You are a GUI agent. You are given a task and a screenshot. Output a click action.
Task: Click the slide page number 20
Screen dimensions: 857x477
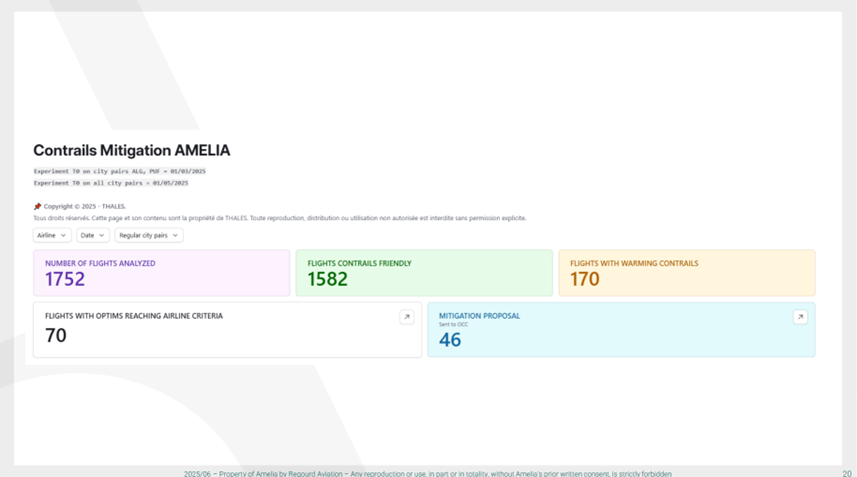(x=847, y=473)
